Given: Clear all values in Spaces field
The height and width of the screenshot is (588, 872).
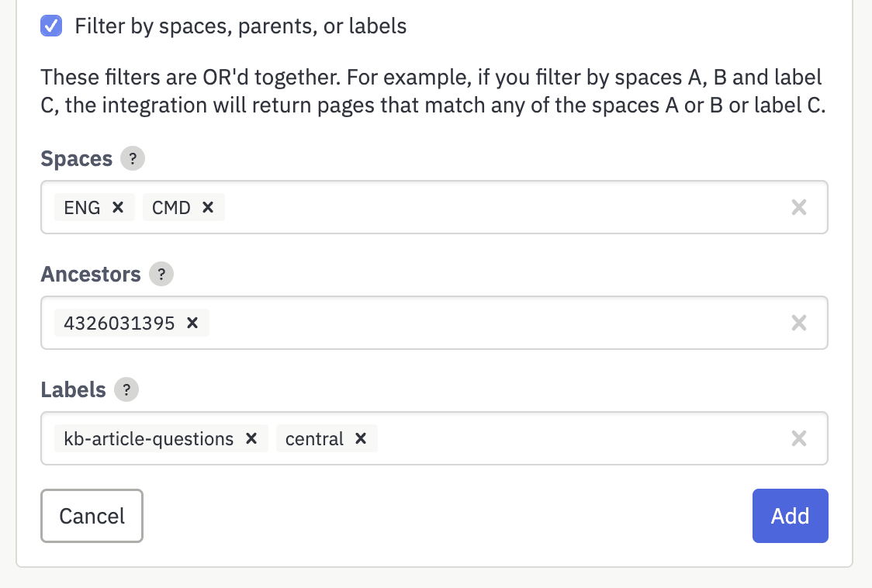Looking at the screenshot, I should [x=798, y=207].
